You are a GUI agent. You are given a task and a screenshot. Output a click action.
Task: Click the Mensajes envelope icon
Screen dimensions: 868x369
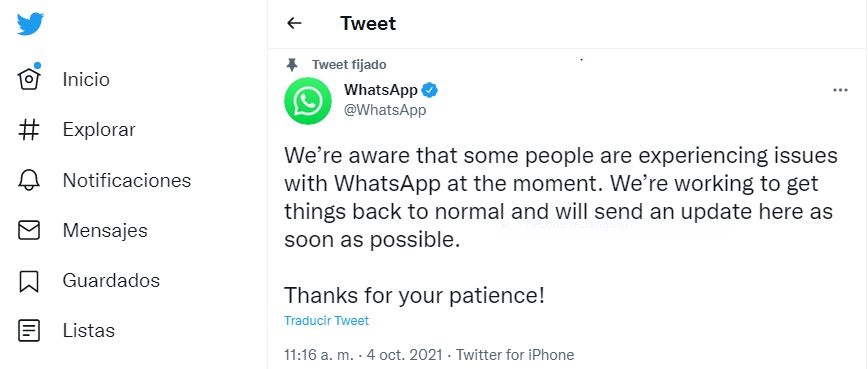29,231
